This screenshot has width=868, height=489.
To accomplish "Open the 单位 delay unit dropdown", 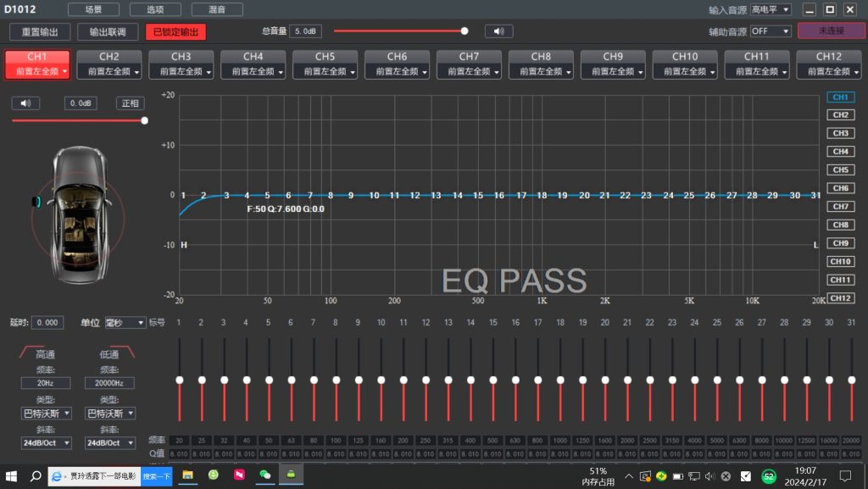I will [x=125, y=323].
